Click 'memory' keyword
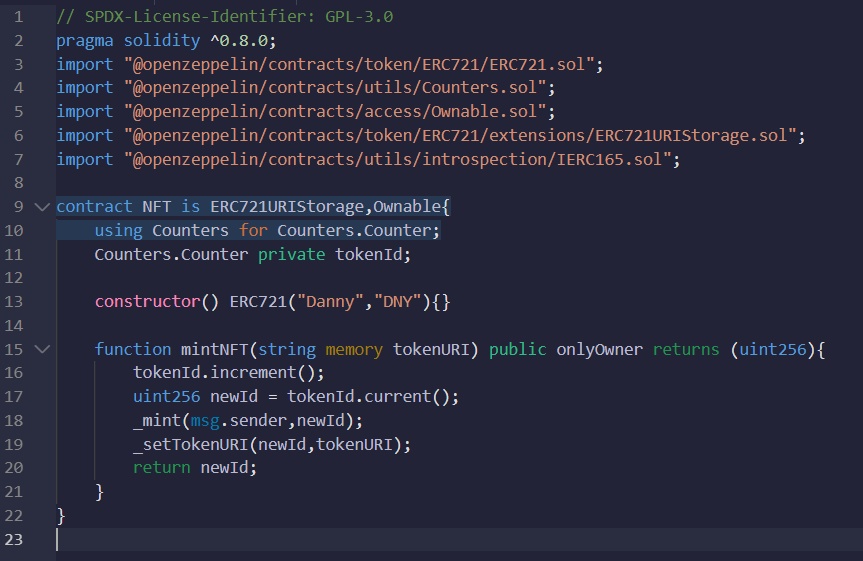 [354, 350]
